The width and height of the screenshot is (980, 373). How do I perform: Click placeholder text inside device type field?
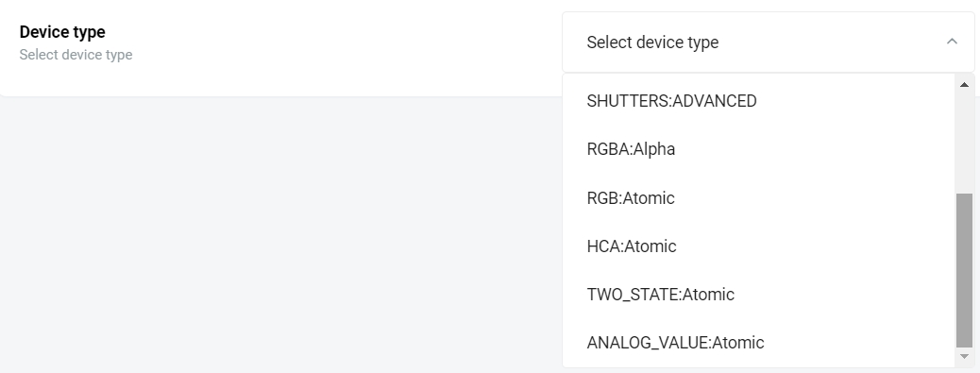(652, 42)
